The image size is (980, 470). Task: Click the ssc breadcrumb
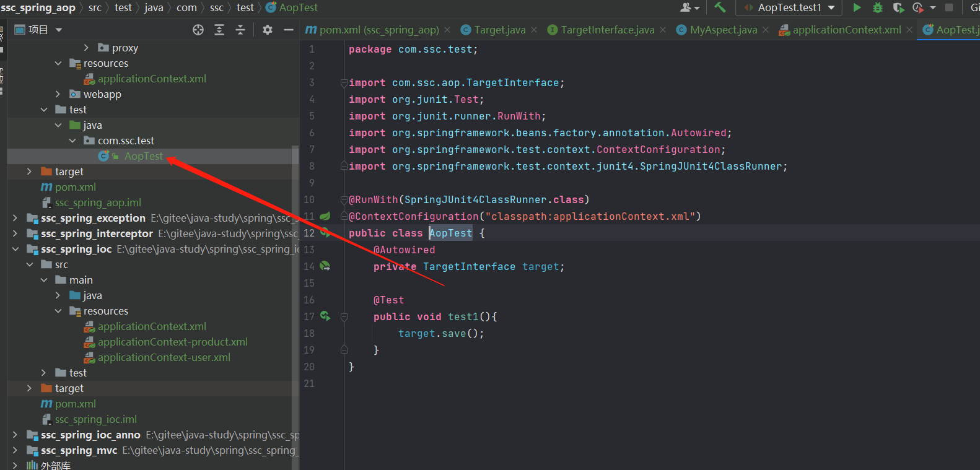[217, 7]
